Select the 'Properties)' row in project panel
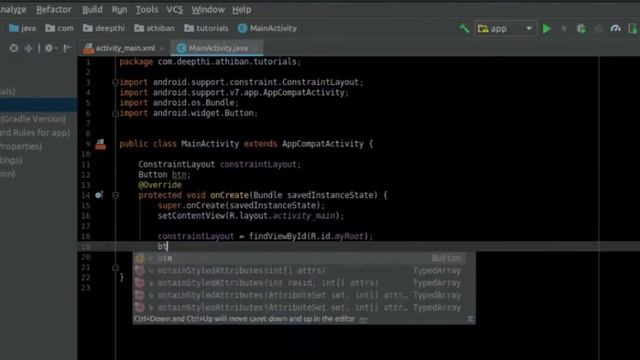Screen dimensions: 640x360 (x=21, y=146)
